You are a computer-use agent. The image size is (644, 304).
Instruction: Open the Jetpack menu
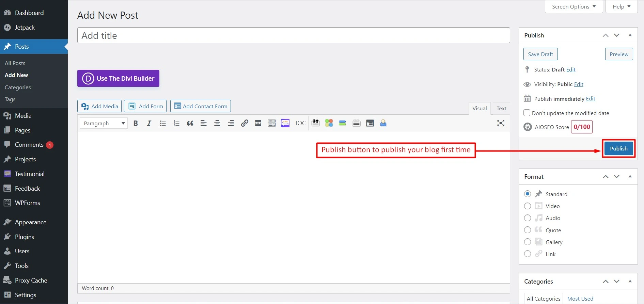34,28
